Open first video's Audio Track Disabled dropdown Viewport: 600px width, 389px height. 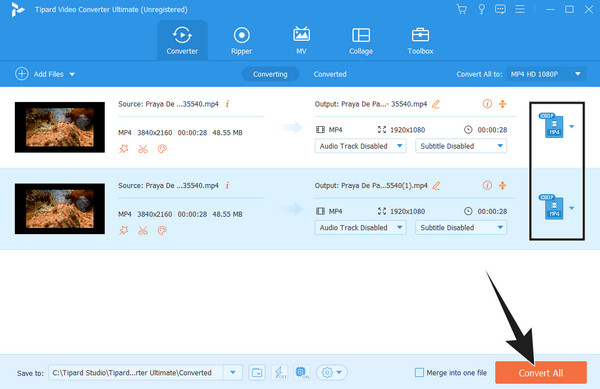[360, 146]
